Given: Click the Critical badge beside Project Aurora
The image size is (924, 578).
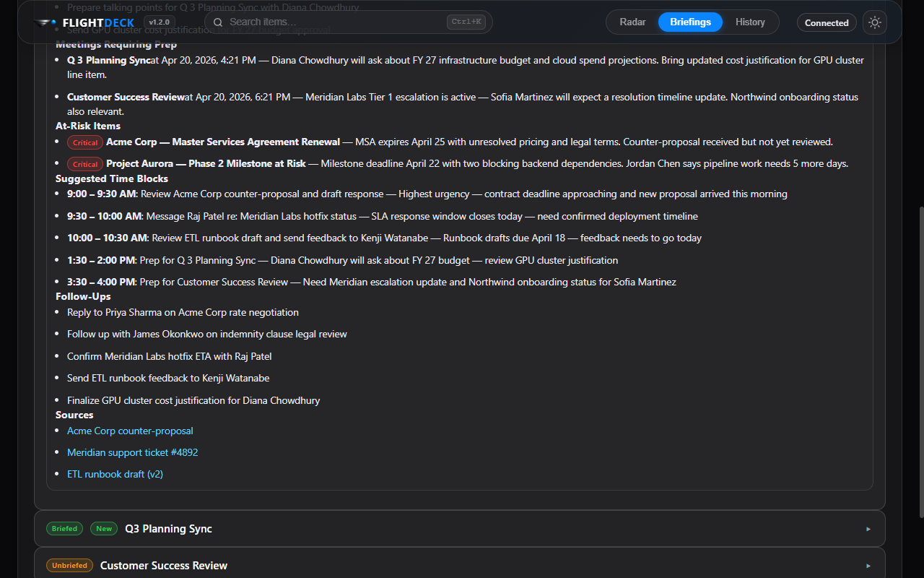Looking at the screenshot, I should (x=85, y=164).
